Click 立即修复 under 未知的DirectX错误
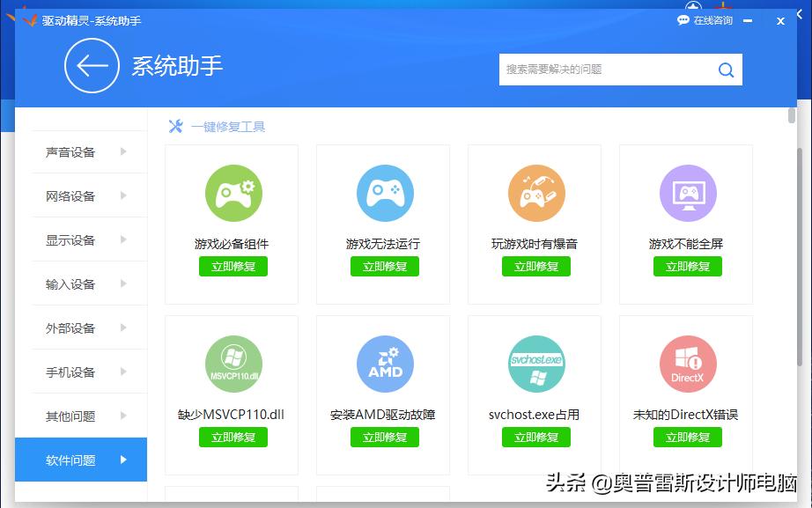812x508 pixels. coord(686,437)
